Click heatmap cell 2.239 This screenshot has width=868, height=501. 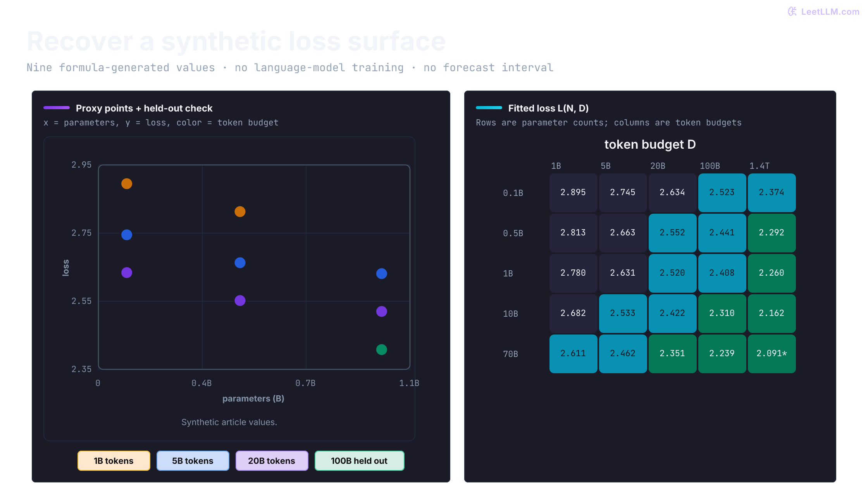[x=722, y=354]
